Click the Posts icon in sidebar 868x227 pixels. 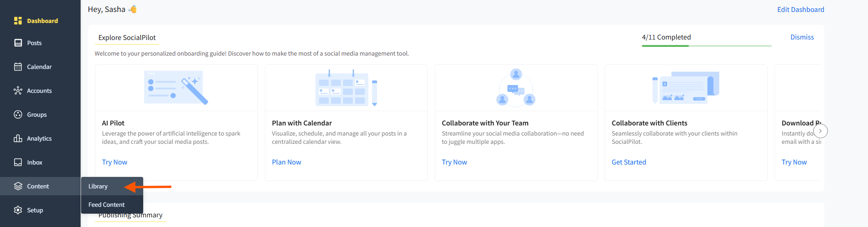point(18,43)
